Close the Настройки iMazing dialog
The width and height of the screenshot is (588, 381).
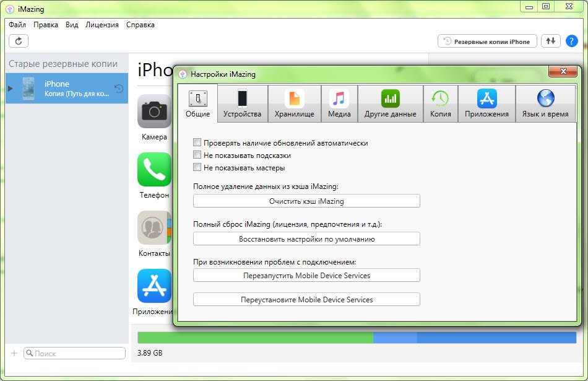(563, 71)
